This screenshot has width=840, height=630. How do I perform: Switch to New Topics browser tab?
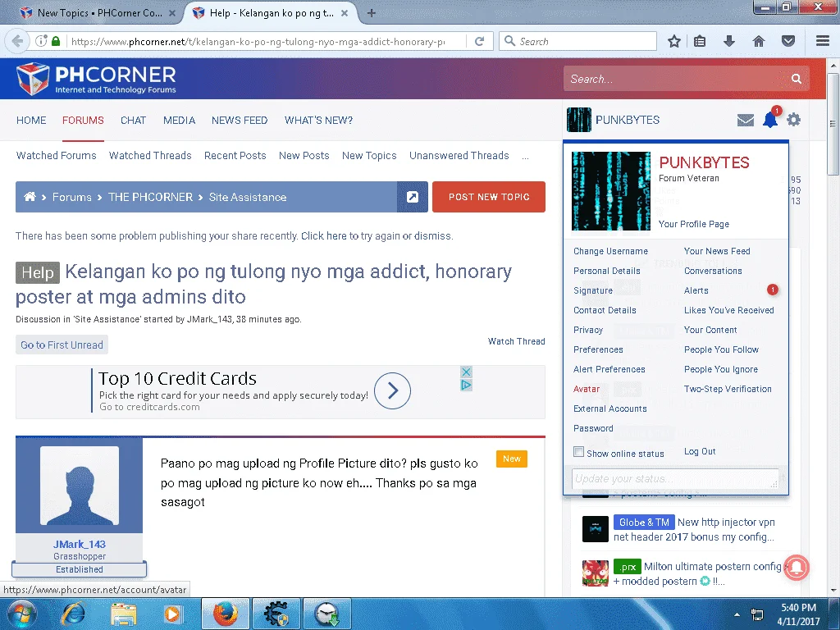(x=98, y=13)
